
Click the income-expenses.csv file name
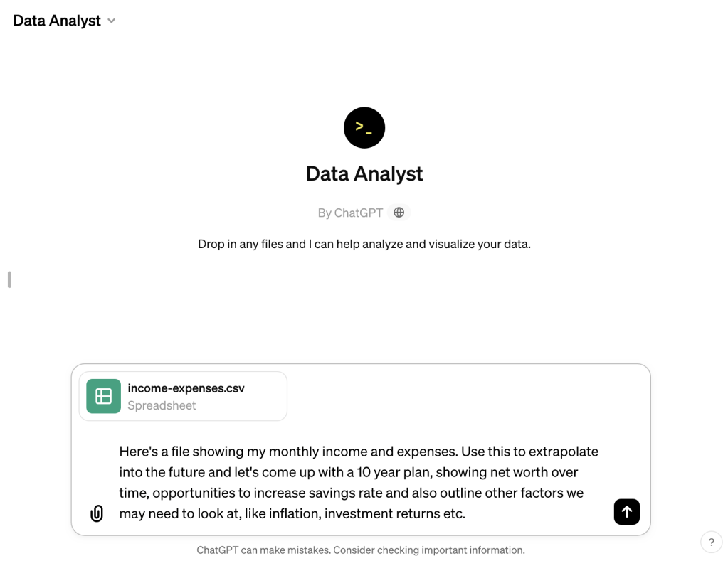[x=186, y=388]
